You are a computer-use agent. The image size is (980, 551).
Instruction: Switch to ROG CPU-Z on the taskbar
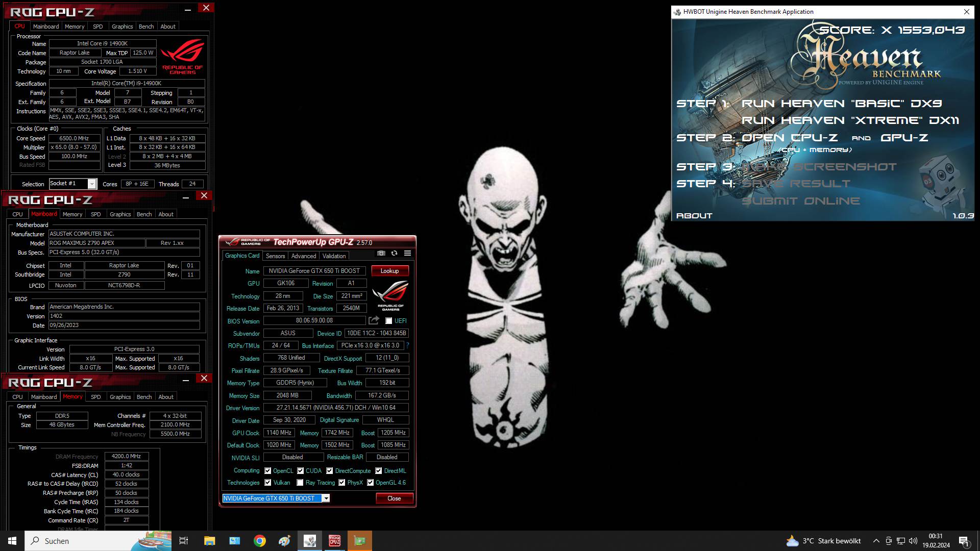click(x=334, y=541)
